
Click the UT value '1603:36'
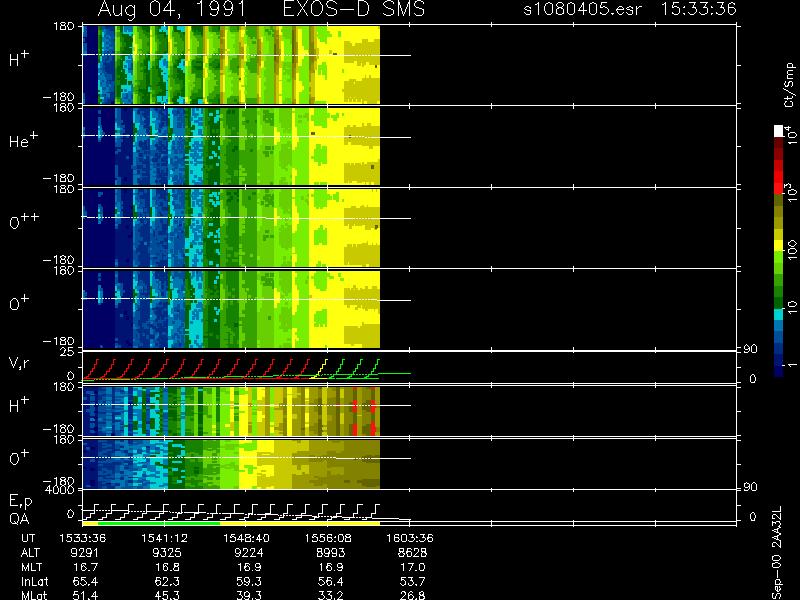[410, 538]
